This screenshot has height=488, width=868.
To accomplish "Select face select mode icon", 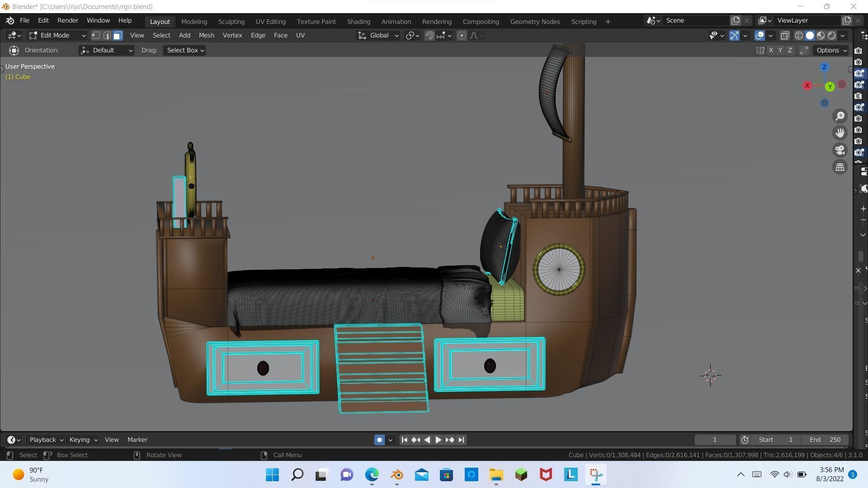I will (118, 35).
